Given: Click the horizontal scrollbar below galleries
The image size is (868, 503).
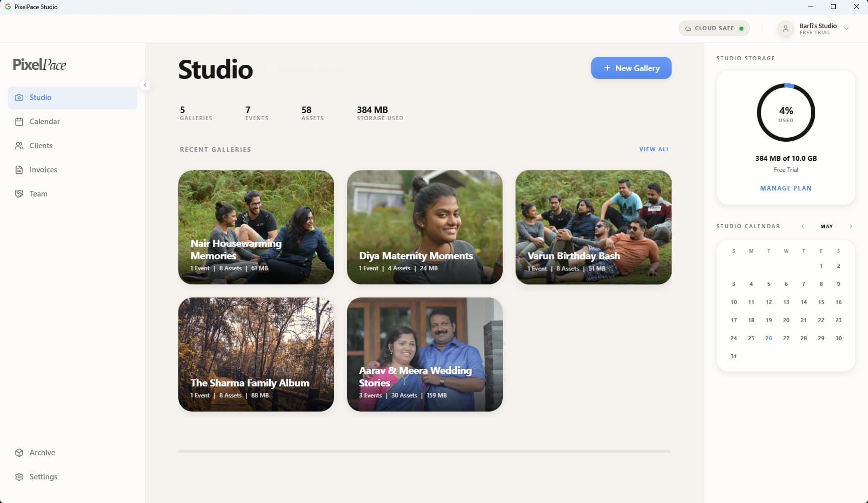Looking at the screenshot, I should (x=424, y=451).
